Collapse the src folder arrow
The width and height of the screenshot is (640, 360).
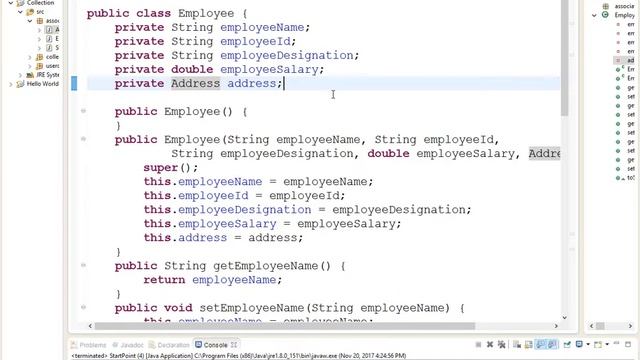point(20,12)
